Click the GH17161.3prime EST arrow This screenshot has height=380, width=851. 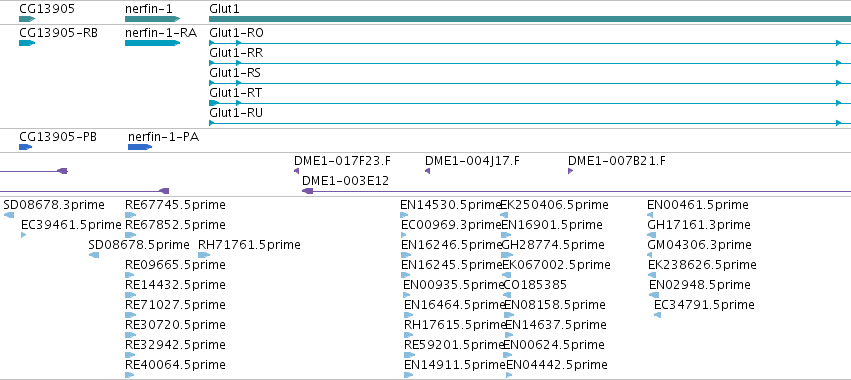(652, 235)
